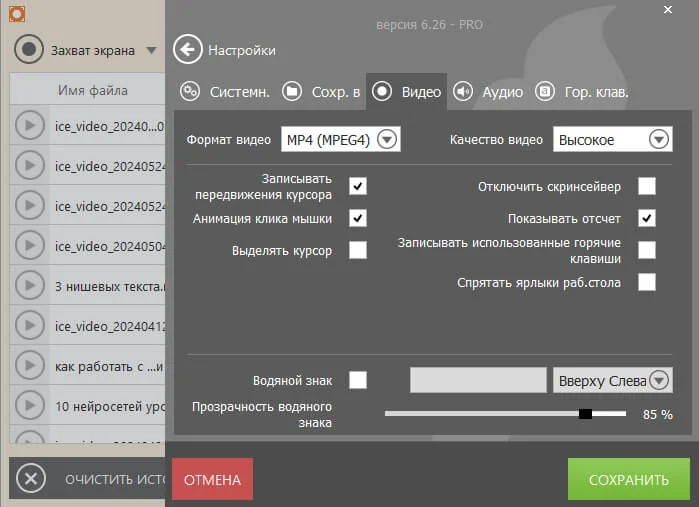Screen dimensions: 699x507
Task: Open the Формат видео MP4 (MPEG4) dropdown
Action: [341, 140]
